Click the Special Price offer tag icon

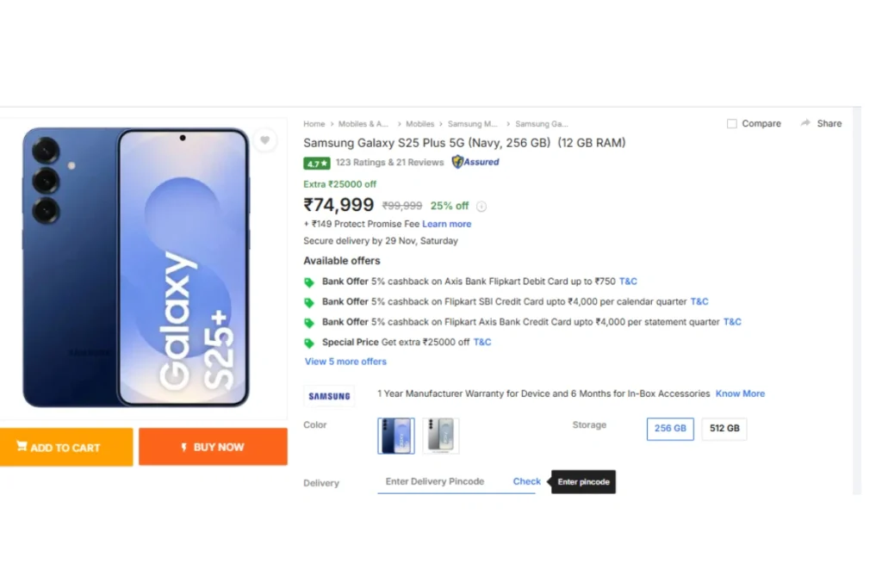pos(309,343)
